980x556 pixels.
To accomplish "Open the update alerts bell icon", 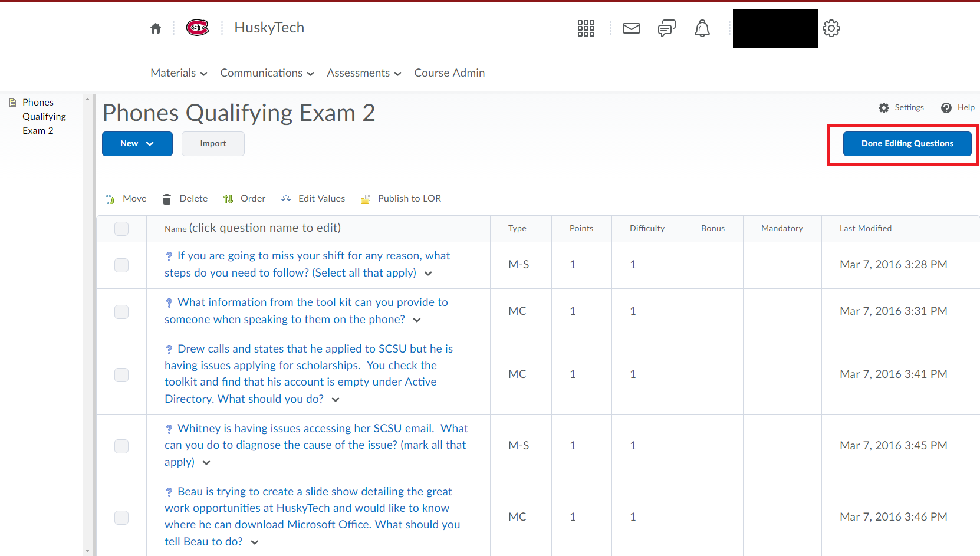I will click(702, 28).
